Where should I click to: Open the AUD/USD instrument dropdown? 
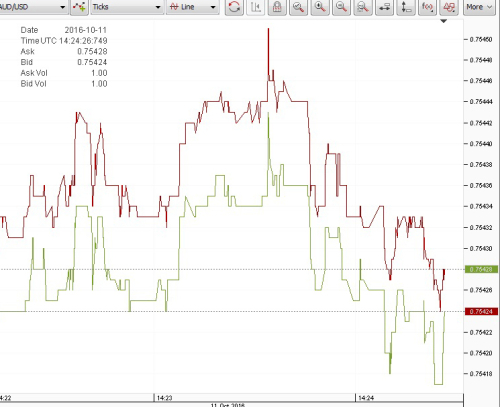[x=33, y=7]
